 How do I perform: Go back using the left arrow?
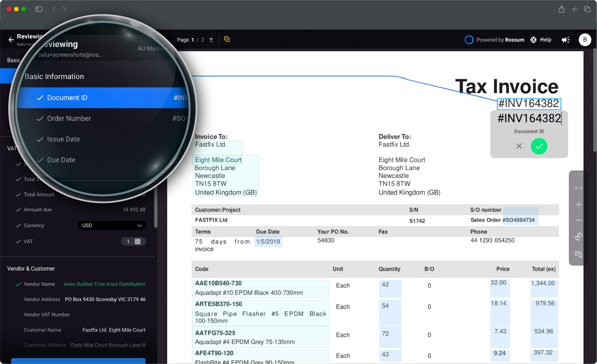coord(11,40)
